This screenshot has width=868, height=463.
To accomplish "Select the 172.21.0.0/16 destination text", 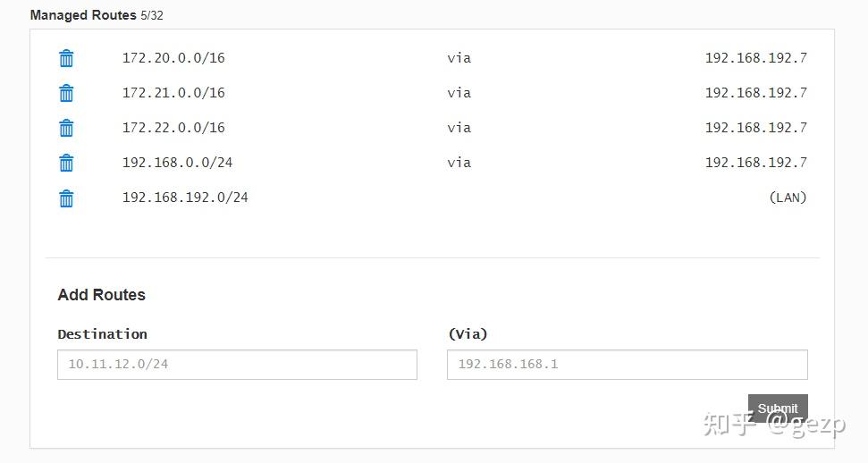I will click(173, 92).
